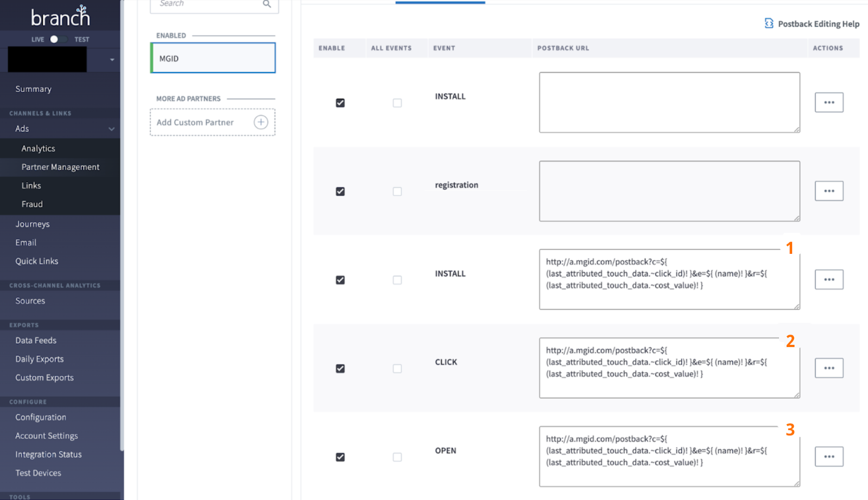This screenshot has height=500, width=868.
Task: Open actions menu for the first INSTALL event
Action: point(829,102)
